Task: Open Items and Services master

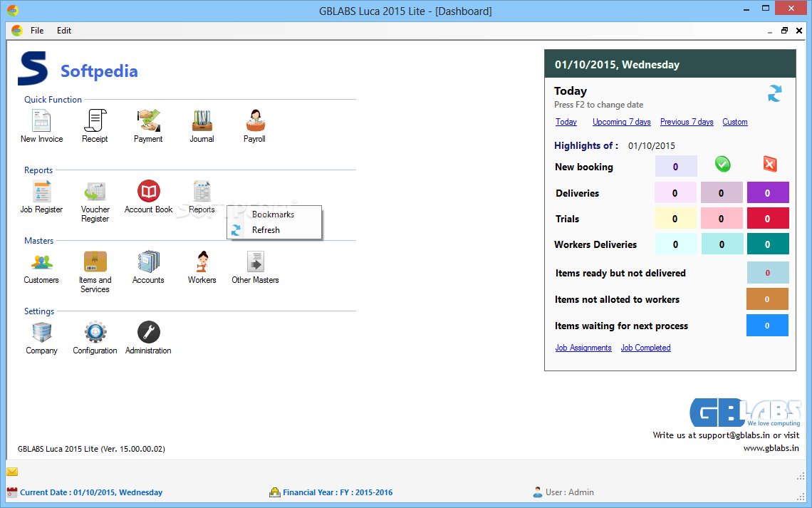Action: pos(95,272)
